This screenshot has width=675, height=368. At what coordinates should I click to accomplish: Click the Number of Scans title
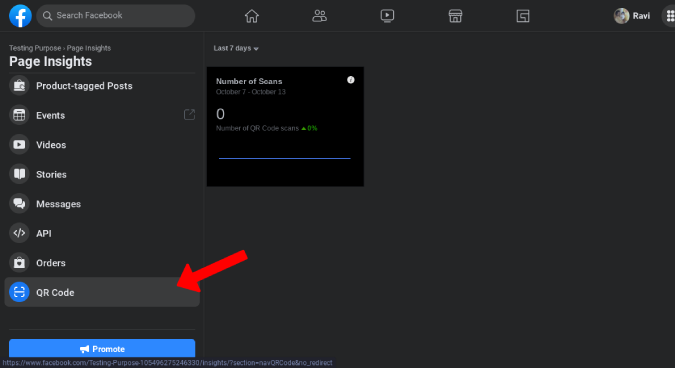coord(249,81)
